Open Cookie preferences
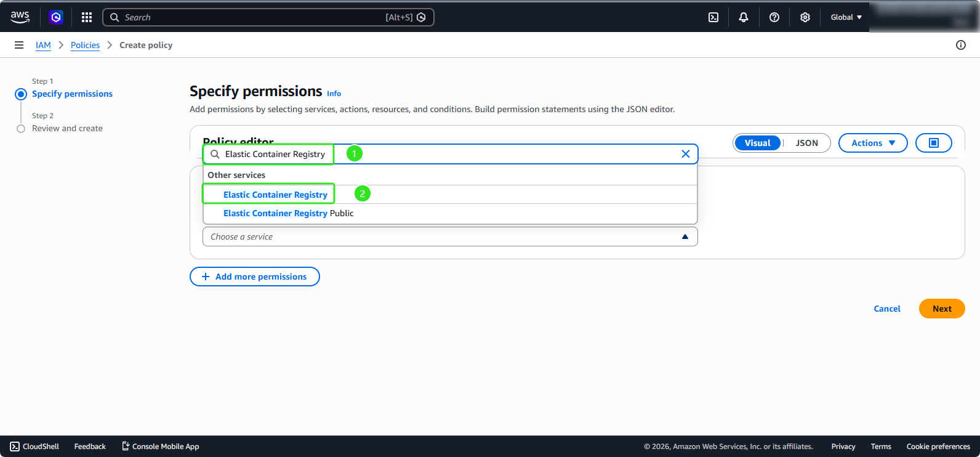980x457 pixels. [938, 447]
